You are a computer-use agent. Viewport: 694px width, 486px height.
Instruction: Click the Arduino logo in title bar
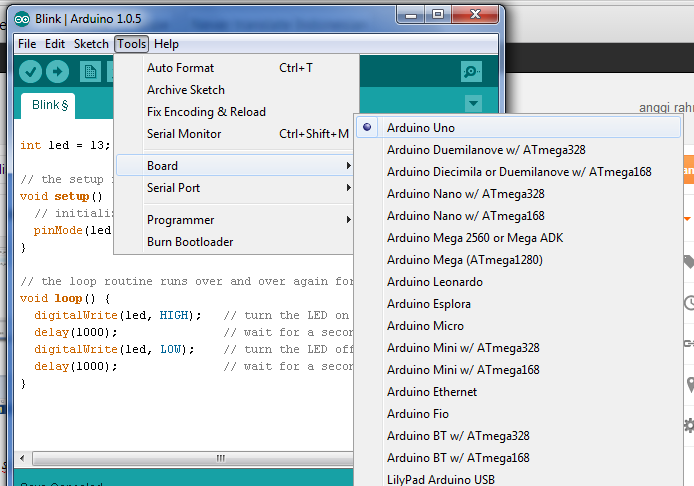(22, 19)
